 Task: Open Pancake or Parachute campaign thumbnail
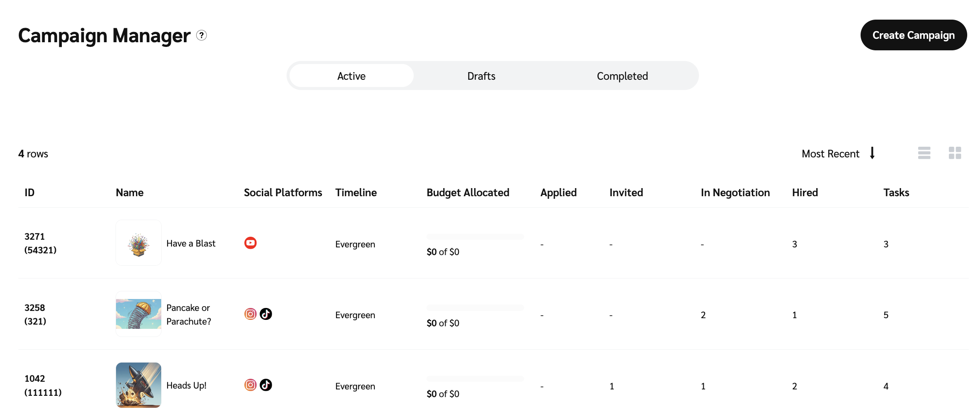pos(139,314)
